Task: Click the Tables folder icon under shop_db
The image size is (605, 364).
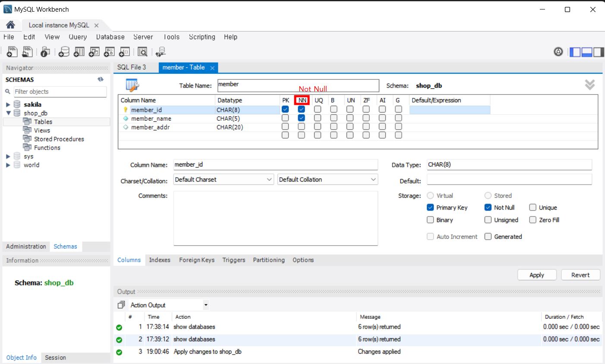Action: [x=27, y=122]
